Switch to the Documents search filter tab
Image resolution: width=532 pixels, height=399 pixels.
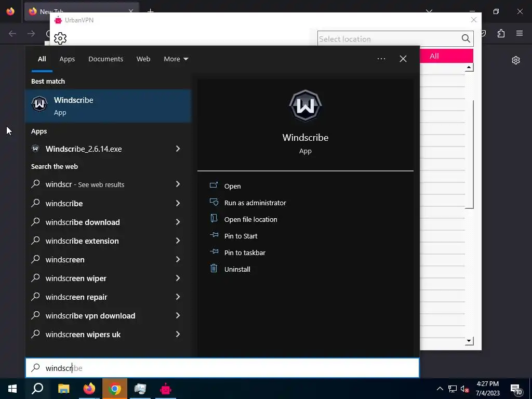tap(105, 59)
